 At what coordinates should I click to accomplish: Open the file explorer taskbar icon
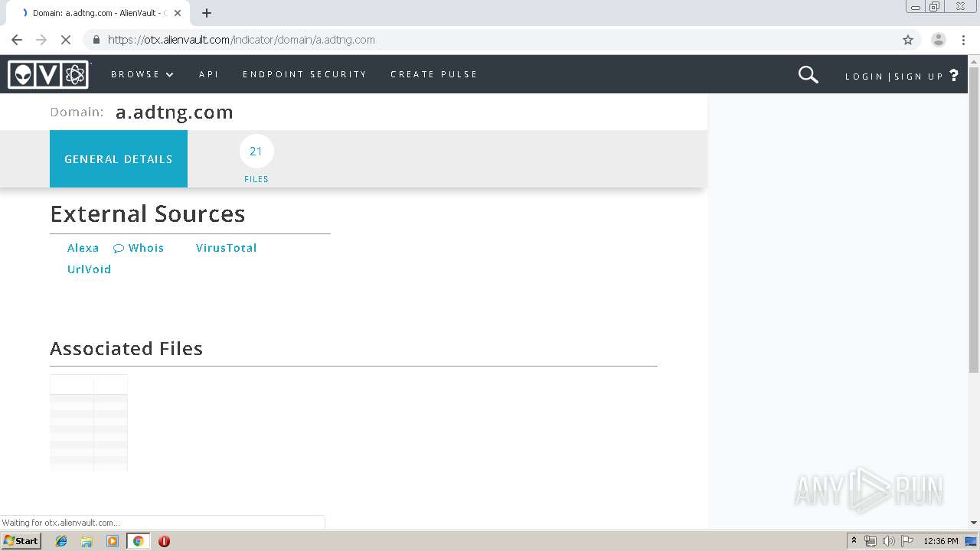(87, 541)
